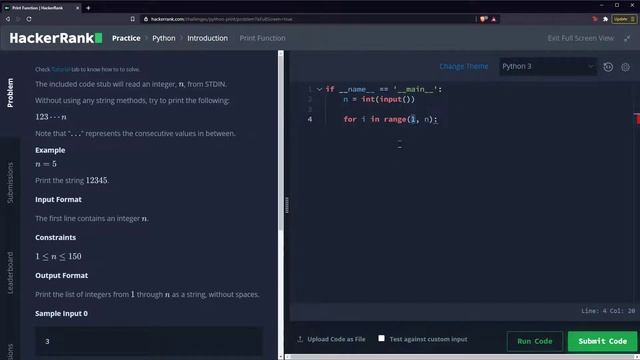Click the editor horizontal scrollbar
This screenshot has height=360, width=640.
(462, 357)
